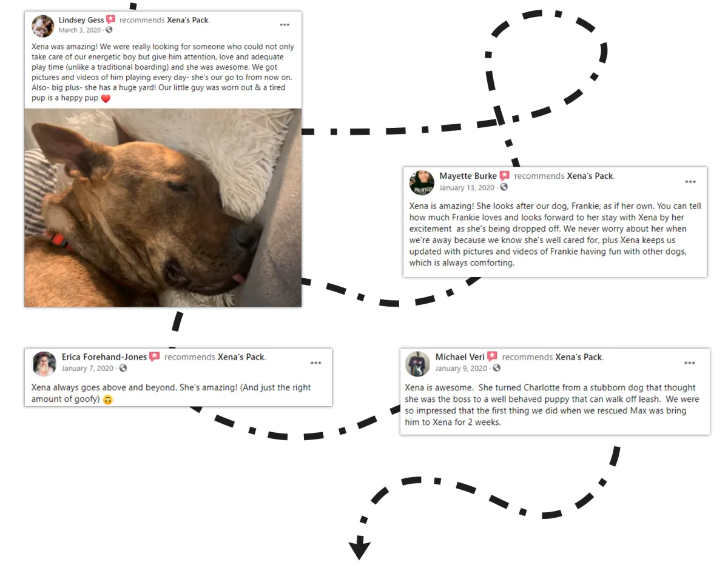728x588 pixels.
Task: Click Mayette Burke's avatar
Action: (x=422, y=182)
